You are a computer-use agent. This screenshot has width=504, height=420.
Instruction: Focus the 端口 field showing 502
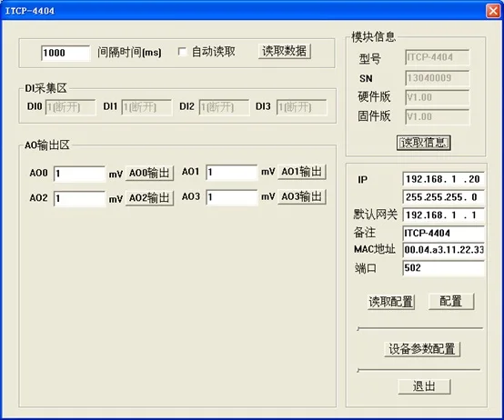(x=444, y=268)
